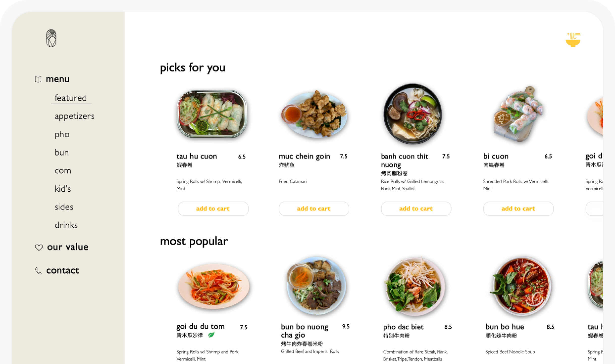
Task: Open the contact page link
Action: coord(63,271)
